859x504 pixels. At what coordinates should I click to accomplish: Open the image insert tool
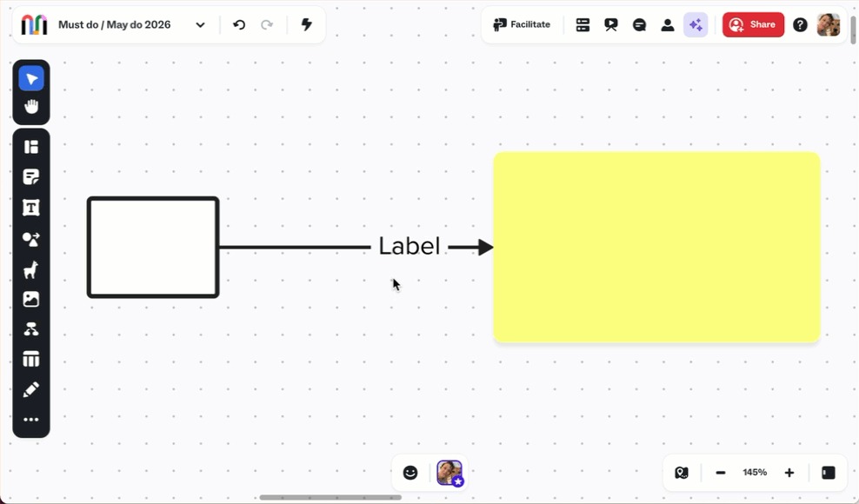tap(31, 299)
